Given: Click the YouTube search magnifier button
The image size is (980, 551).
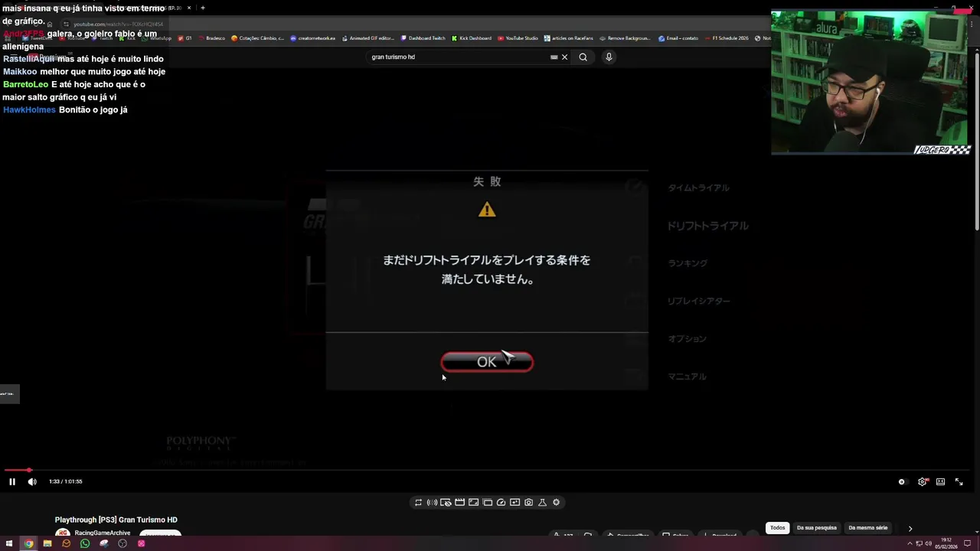Looking at the screenshot, I should click(583, 57).
